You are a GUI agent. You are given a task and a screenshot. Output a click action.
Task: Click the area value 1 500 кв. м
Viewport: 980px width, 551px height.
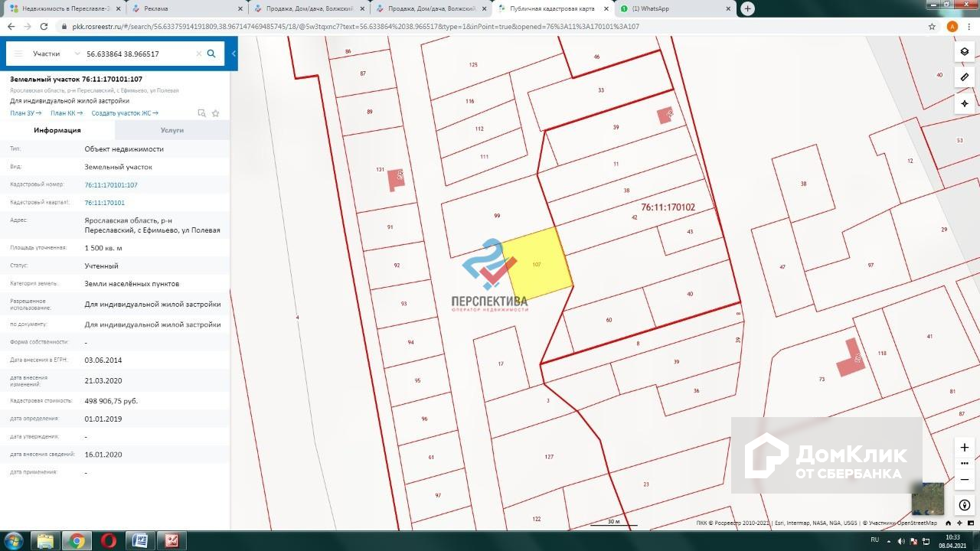(103, 248)
